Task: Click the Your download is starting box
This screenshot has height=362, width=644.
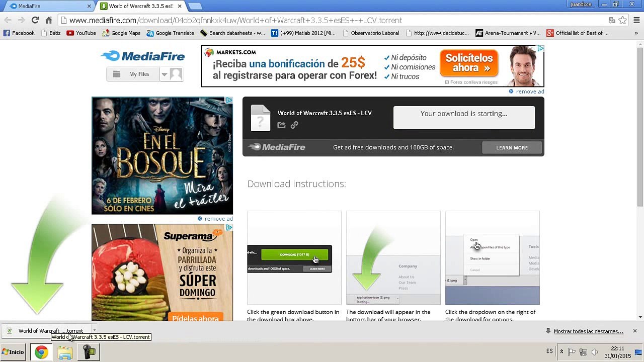Action: [464, 118]
